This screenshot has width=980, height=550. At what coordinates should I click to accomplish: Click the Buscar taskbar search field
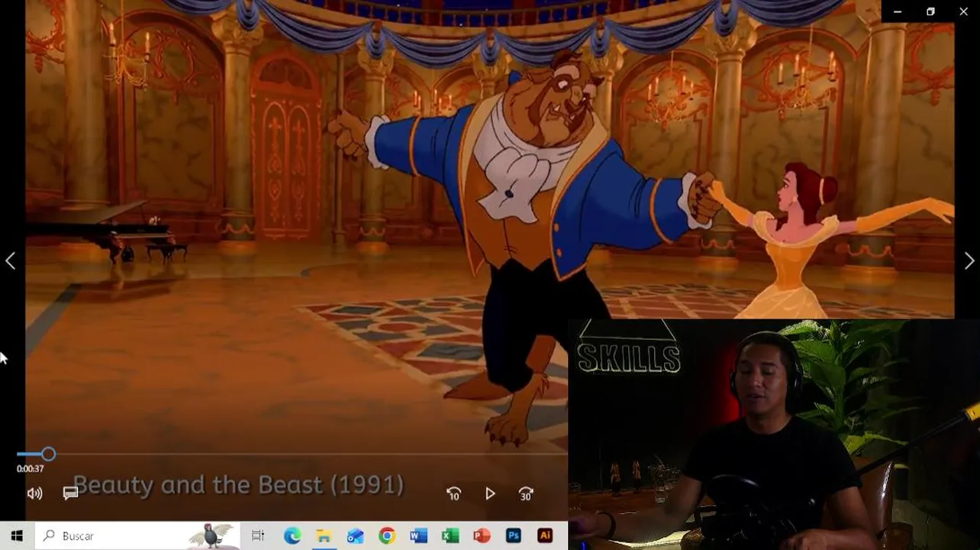137,536
